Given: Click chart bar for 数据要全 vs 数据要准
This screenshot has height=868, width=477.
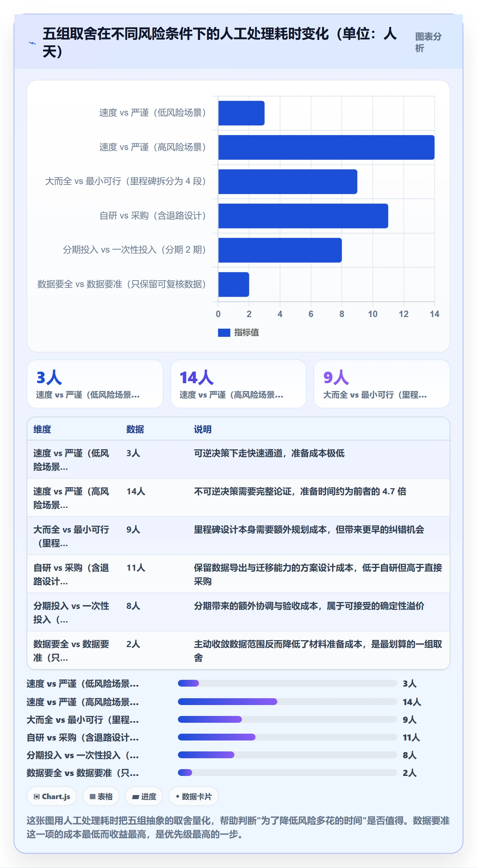Looking at the screenshot, I should pyautogui.click(x=234, y=284).
